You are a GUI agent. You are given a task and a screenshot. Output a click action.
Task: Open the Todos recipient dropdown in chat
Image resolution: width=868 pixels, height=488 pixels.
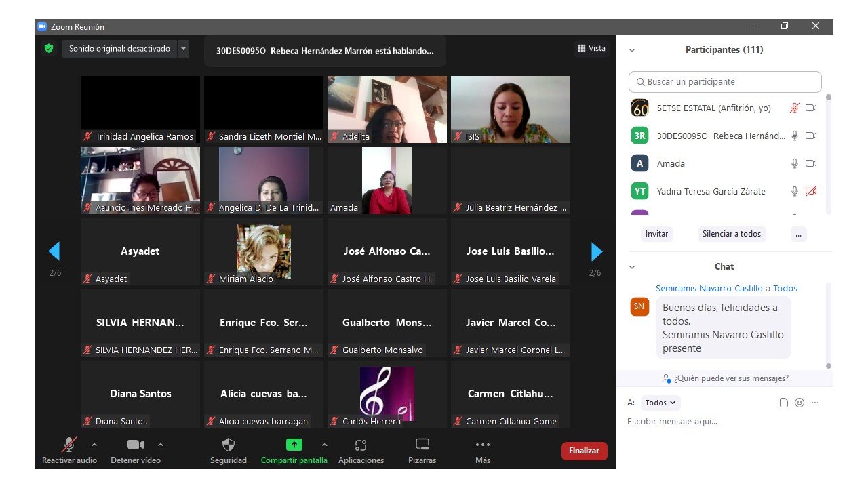coord(660,403)
